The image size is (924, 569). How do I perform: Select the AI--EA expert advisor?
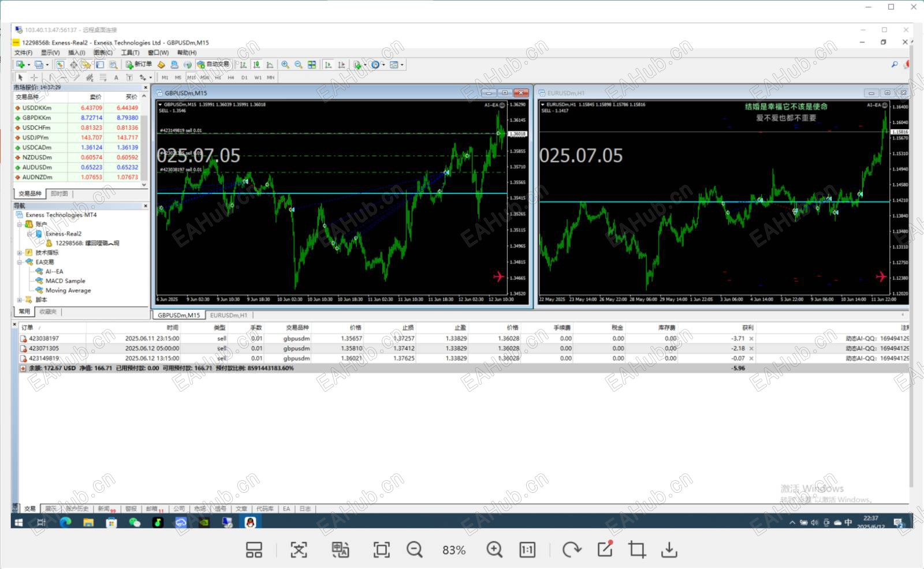54,272
